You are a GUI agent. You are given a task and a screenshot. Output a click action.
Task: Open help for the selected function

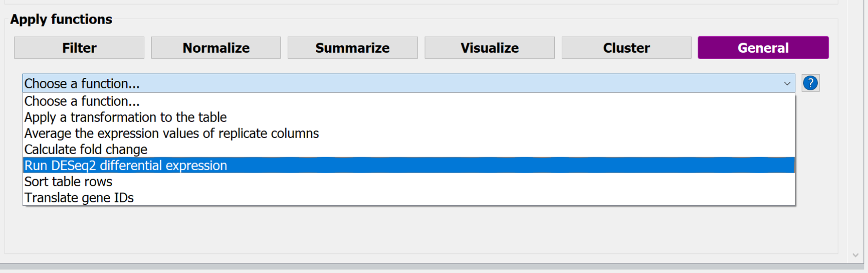[810, 83]
